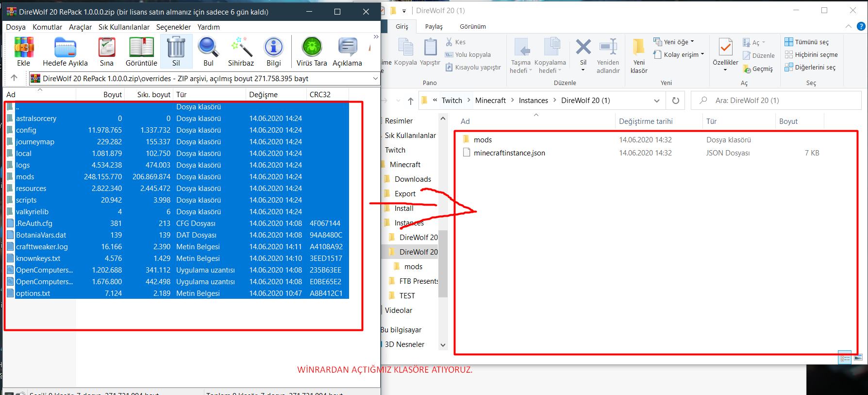The image size is (868, 395).
Task: Run Virüs Tara scan in WinRAR
Action: click(x=312, y=52)
